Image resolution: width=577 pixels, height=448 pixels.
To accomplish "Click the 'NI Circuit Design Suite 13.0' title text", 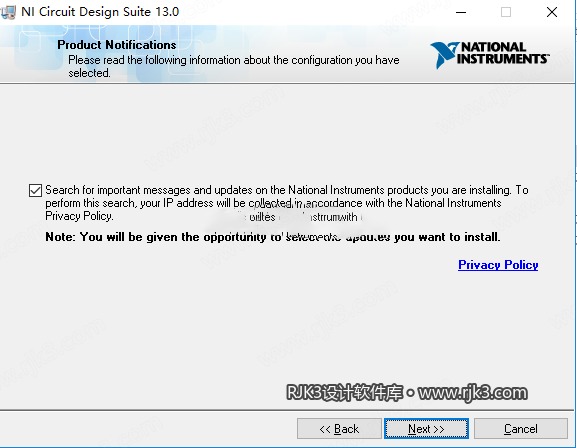I will pos(100,12).
